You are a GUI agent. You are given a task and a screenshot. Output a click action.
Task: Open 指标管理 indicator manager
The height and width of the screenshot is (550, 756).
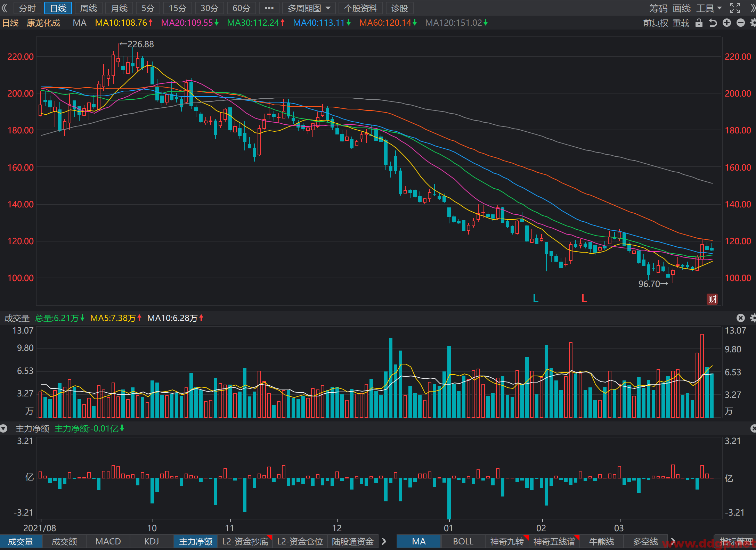734,541
